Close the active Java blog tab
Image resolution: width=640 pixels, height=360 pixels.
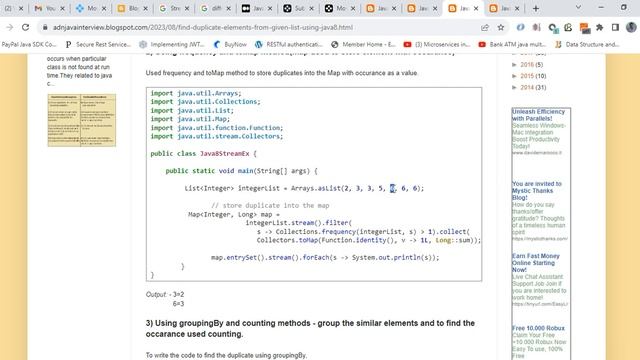(476, 8)
